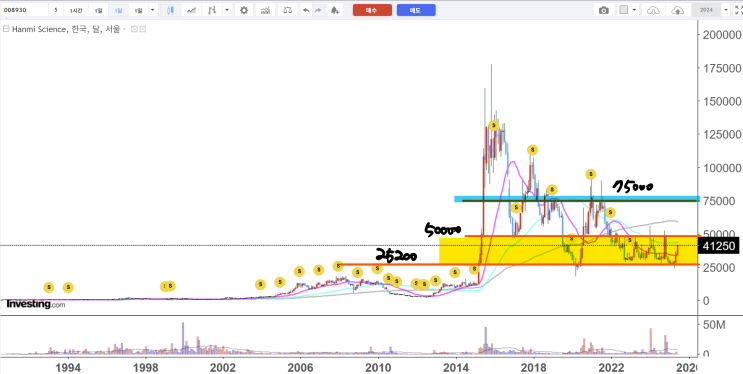743x374 pixels.
Task: Undo the last chart action
Action: coord(307,10)
